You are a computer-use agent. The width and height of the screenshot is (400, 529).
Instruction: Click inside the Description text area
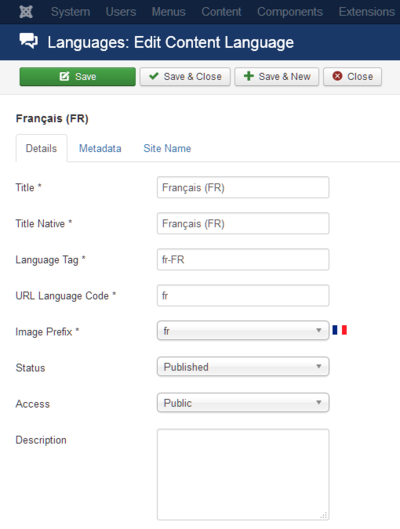tap(243, 475)
